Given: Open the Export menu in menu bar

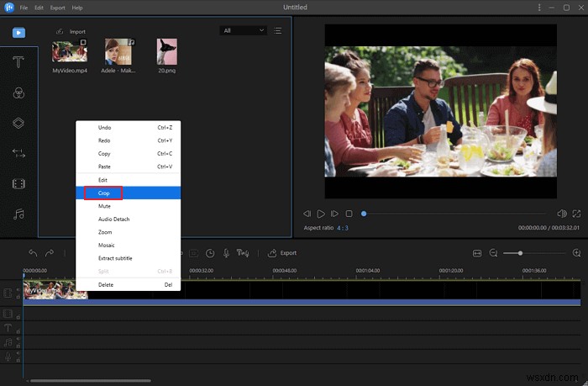Looking at the screenshot, I should point(57,8).
